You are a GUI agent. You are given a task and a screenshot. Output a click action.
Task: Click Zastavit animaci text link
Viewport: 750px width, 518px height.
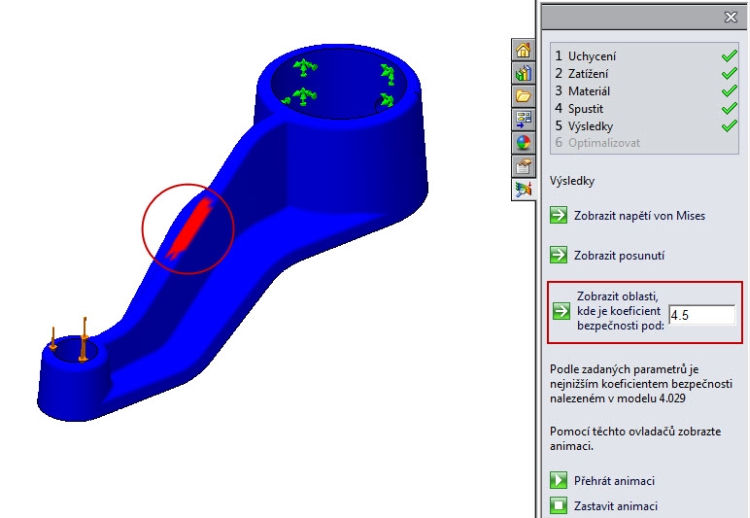pos(616,506)
